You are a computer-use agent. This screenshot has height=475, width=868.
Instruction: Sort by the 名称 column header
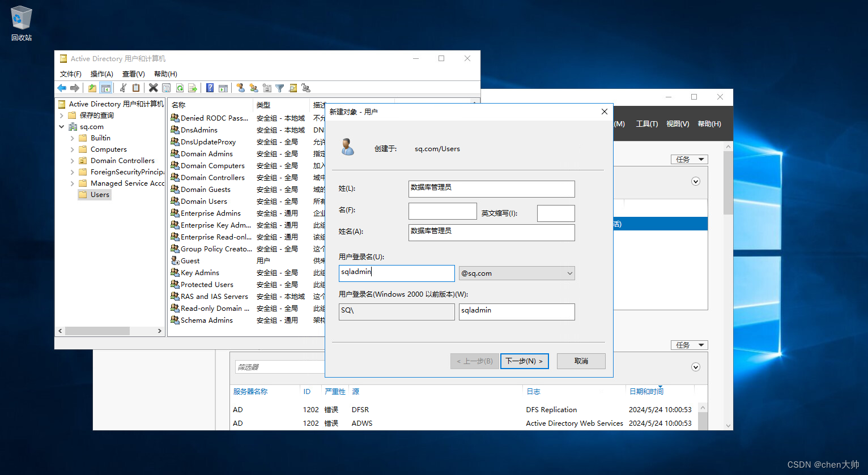click(x=210, y=105)
